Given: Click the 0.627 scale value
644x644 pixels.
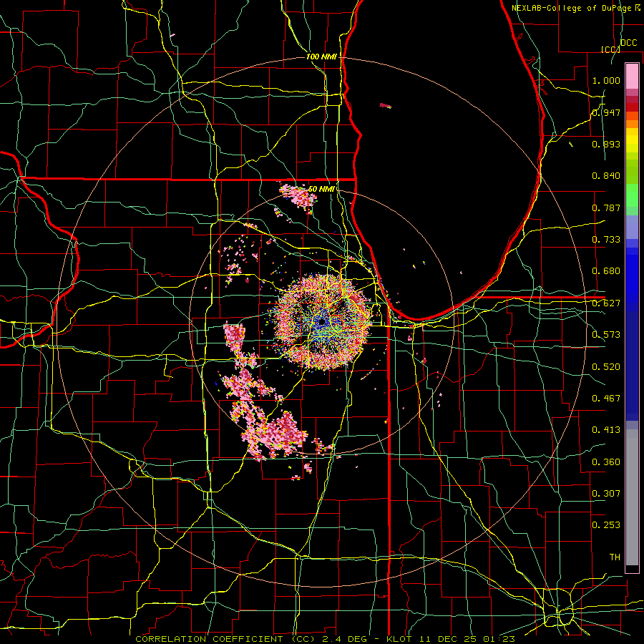Looking at the screenshot, I should coord(606,303).
